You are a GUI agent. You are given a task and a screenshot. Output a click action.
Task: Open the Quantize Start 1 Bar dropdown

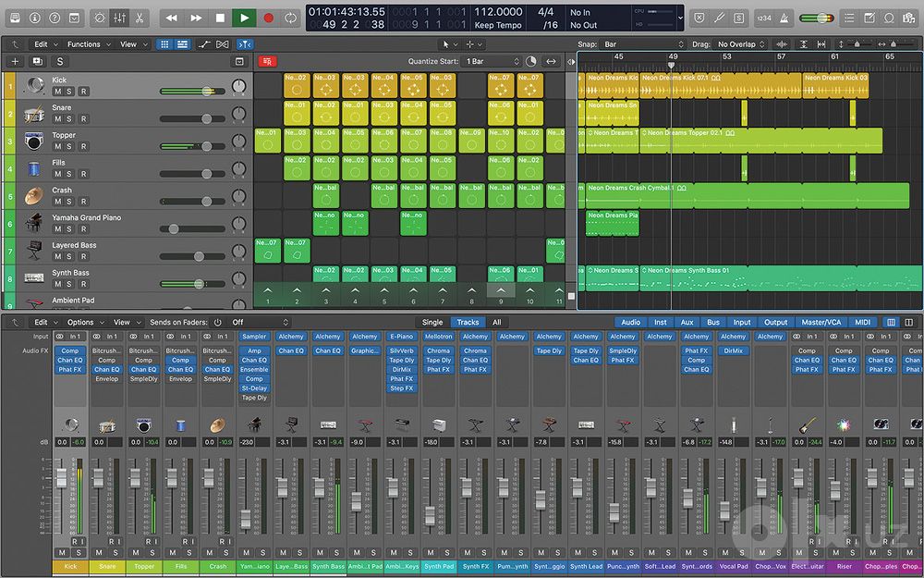492,61
